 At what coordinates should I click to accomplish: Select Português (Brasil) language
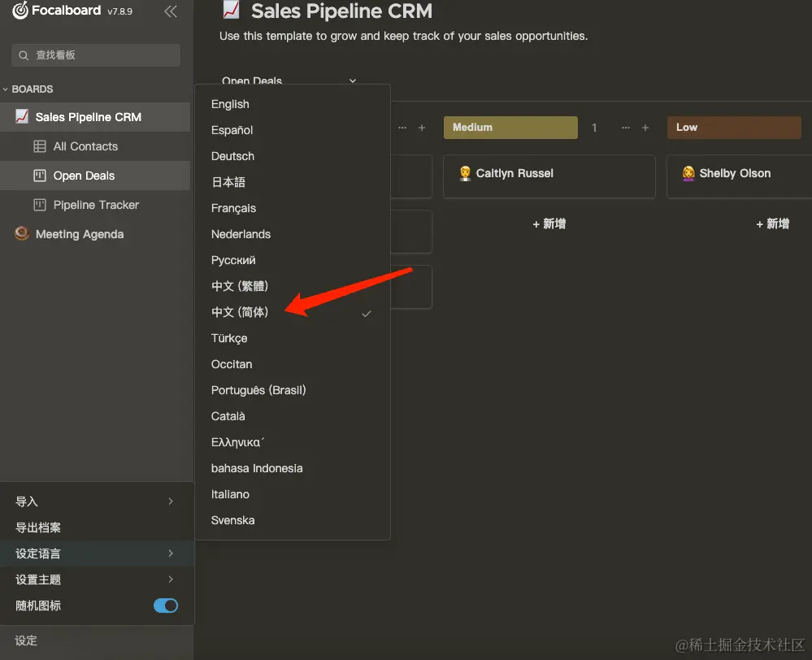(293, 390)
